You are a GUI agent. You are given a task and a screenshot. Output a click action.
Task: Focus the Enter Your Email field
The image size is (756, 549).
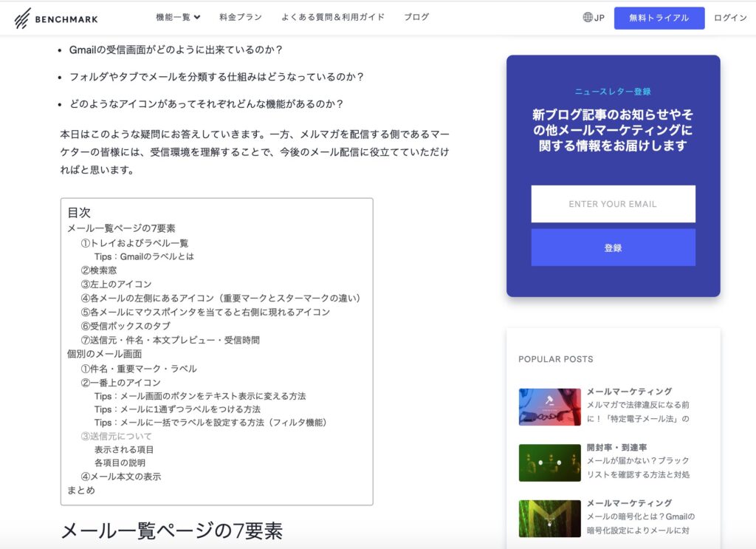click(613, 204)
